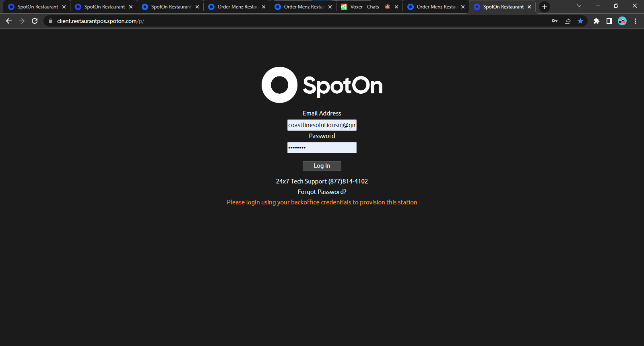The height and width of the screenshot is (346, 644).
Task: Share this page via share icon
Action: (568, 21)
